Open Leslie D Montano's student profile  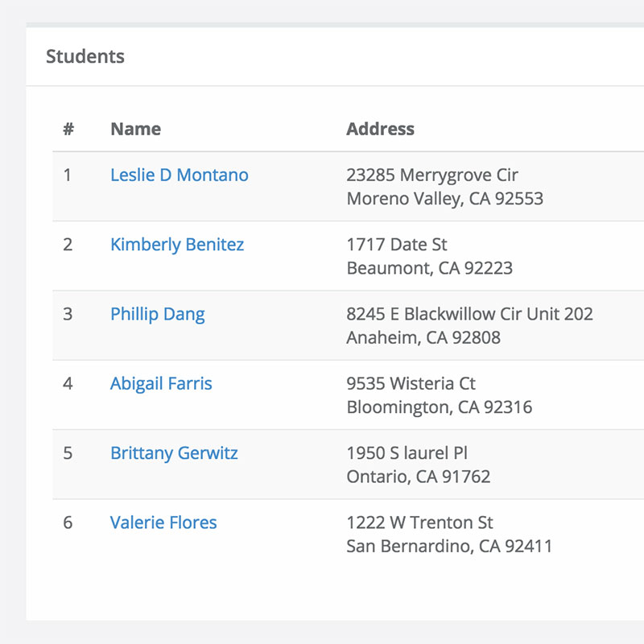point(179,175)
